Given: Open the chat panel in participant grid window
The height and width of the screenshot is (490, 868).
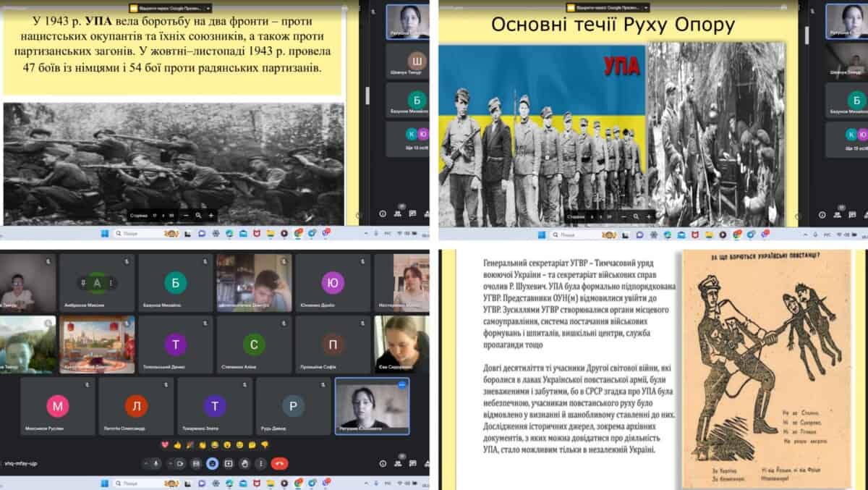Looking at the screenshot, I should pos(413,463).
